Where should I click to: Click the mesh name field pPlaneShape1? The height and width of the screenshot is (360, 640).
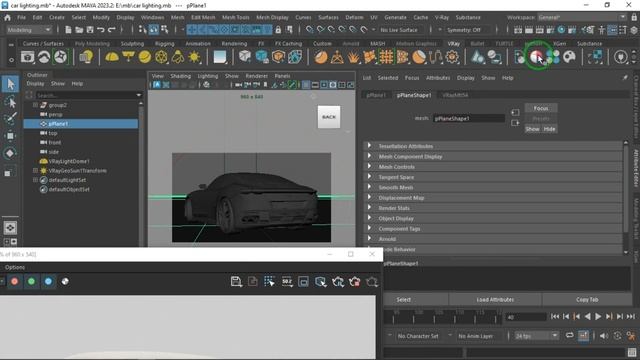click(469, 118)
